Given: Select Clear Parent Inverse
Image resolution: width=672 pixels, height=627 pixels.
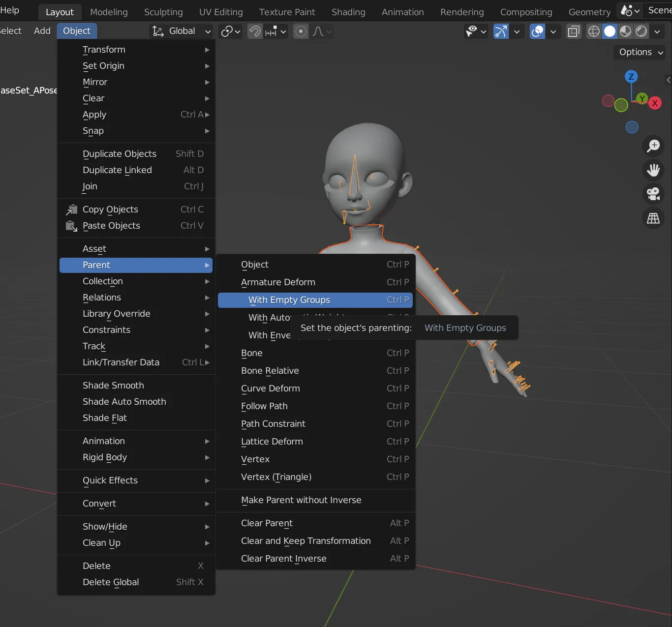Looking at the screenshot, I should [316, 559].
